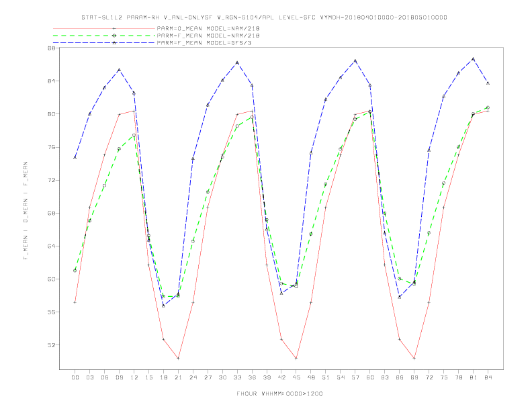Click y-axis tick label 88
Viewport: 532px width, 411px height.
coord(51,48)
